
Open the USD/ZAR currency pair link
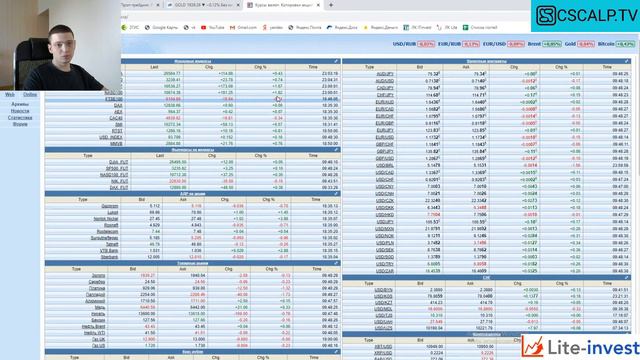pyautogui.click(x=384, y=271)
